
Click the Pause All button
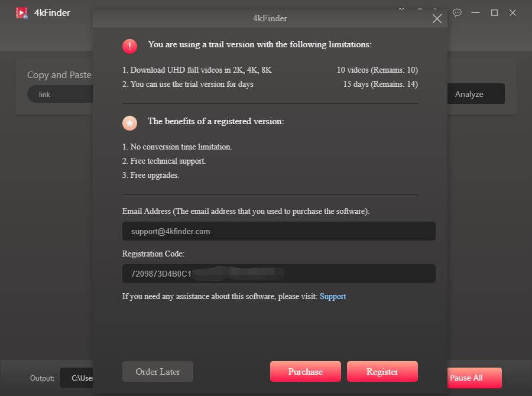pyautogui.click(x=466, y=378)
